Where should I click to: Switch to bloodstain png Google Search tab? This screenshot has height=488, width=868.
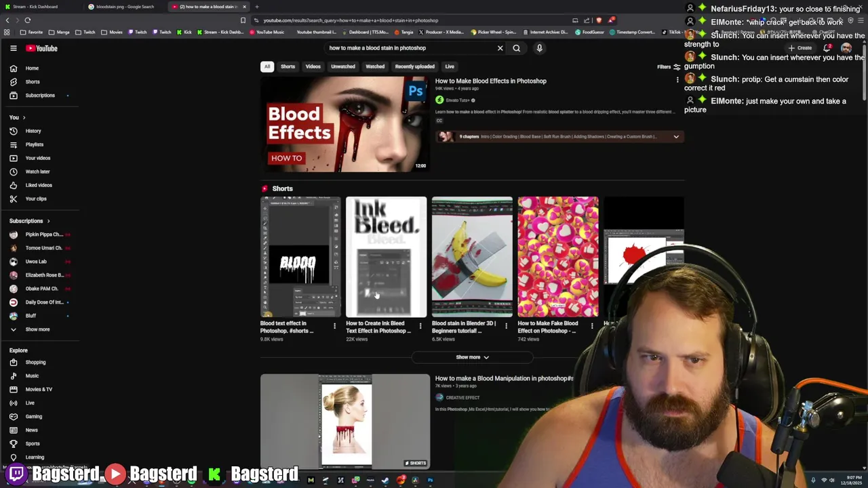tap(125, 7)
